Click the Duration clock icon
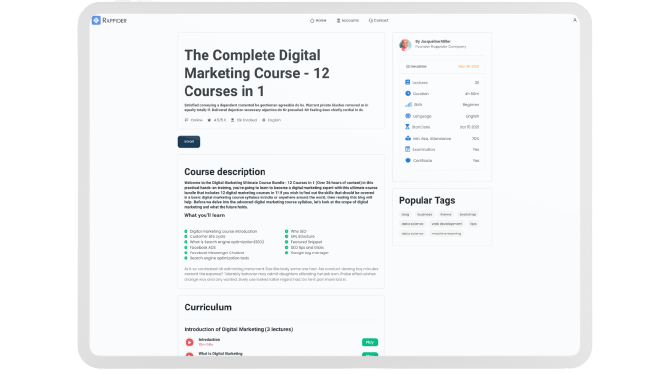This screenshot has width=666, height=374. (x=408, y=93)
